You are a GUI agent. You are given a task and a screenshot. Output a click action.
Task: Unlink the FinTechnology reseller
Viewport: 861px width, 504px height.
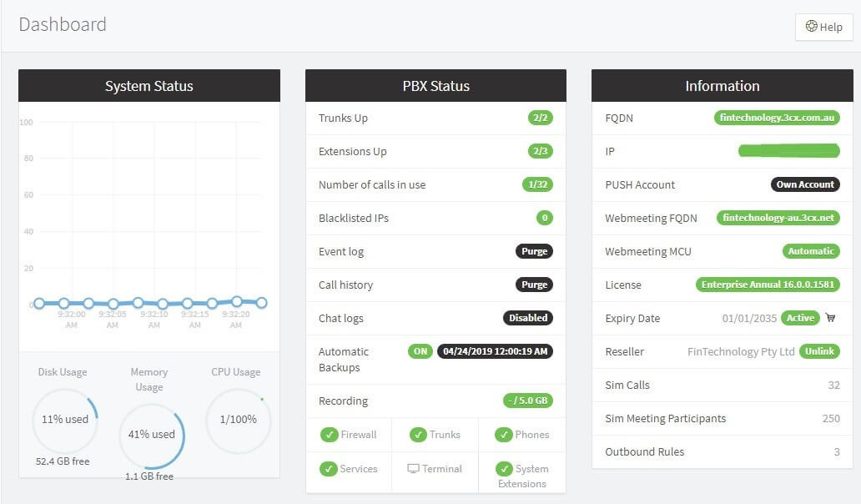tap(819, 351)
